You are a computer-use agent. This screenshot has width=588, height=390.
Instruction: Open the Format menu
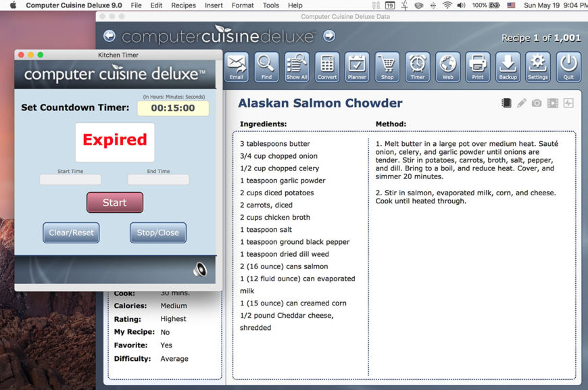pyautogui.click(x=243, y=5)
